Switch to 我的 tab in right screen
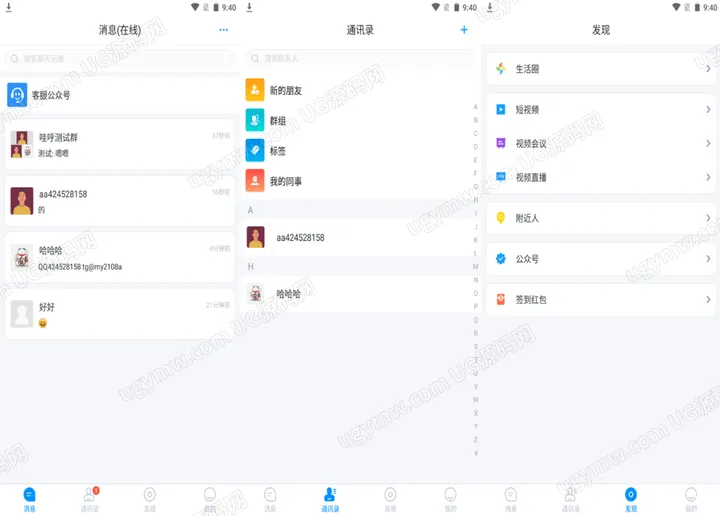The image size is (720, 516). click(691, 499)
